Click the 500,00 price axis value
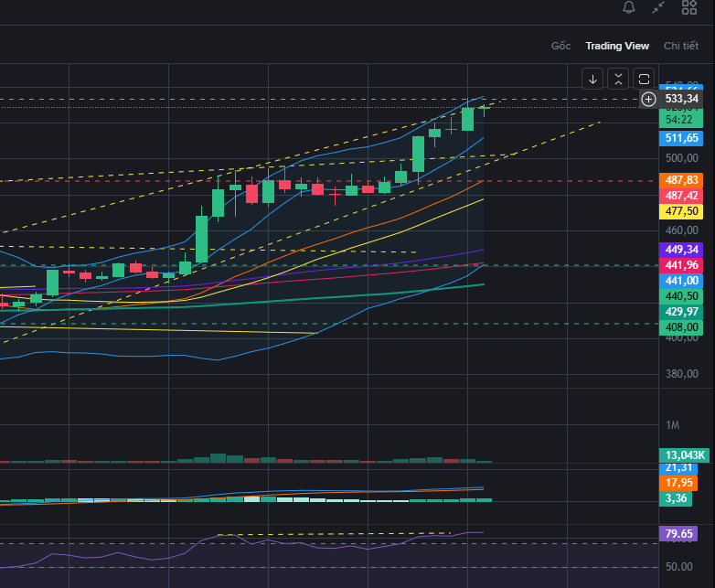 (682, 158)
